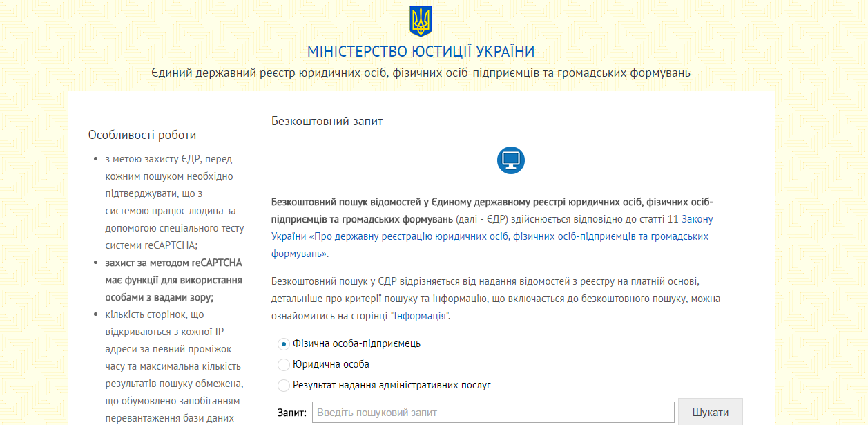Click the Ukrainian trident emblem
The height and width of the screenshot is (425, 868).
(421, 21)
